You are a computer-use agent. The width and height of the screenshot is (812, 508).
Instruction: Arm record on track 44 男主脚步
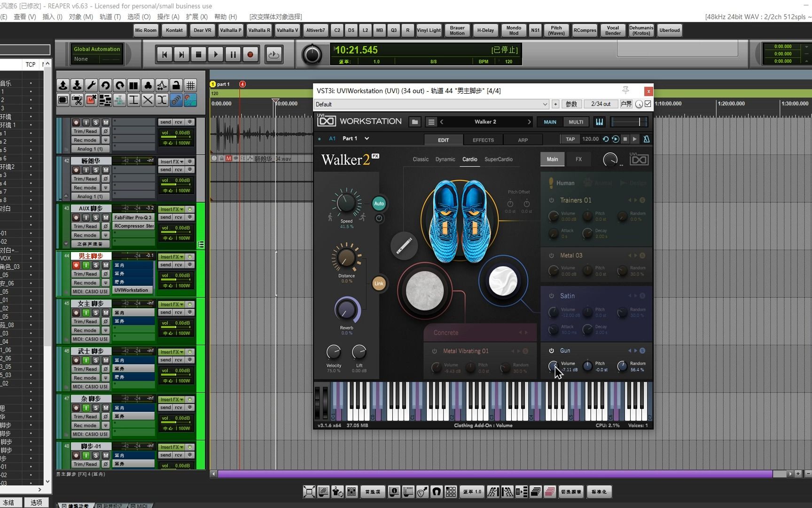[76, 265]
